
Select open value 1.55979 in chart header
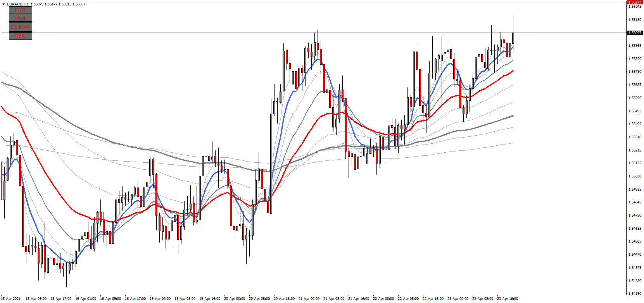(x=37, y=4)
